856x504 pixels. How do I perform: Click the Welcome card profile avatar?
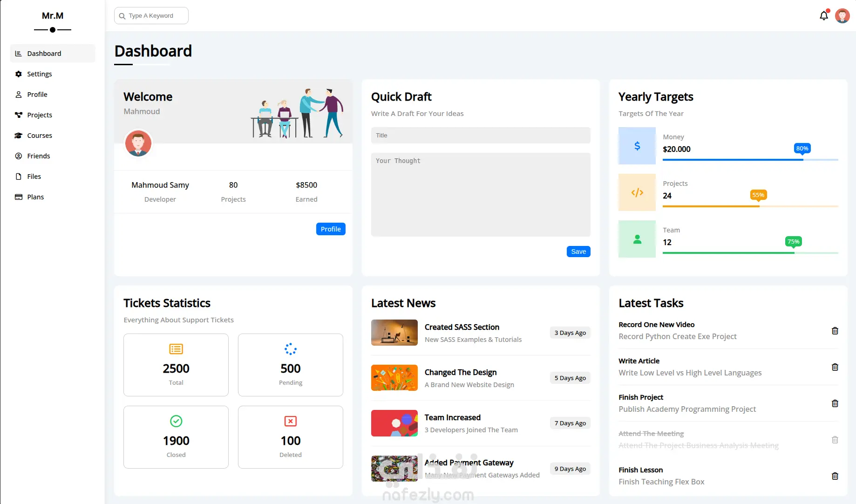click(x=138, y=143)
